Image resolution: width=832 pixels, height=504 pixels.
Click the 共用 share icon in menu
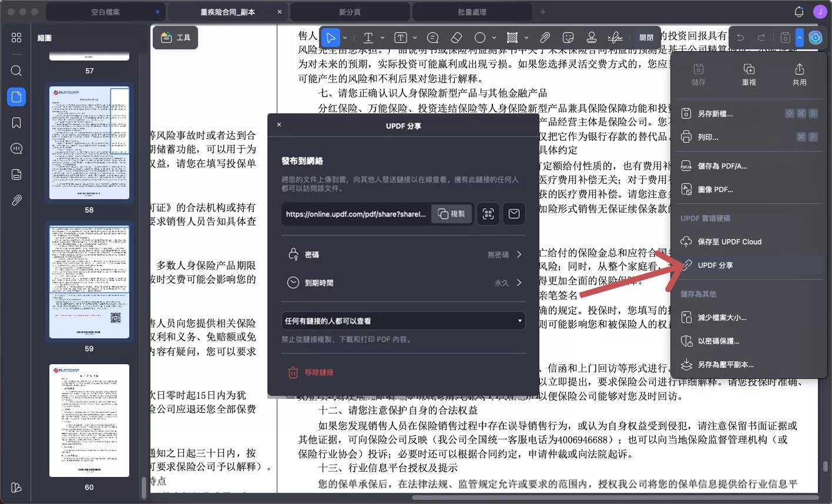800,75
